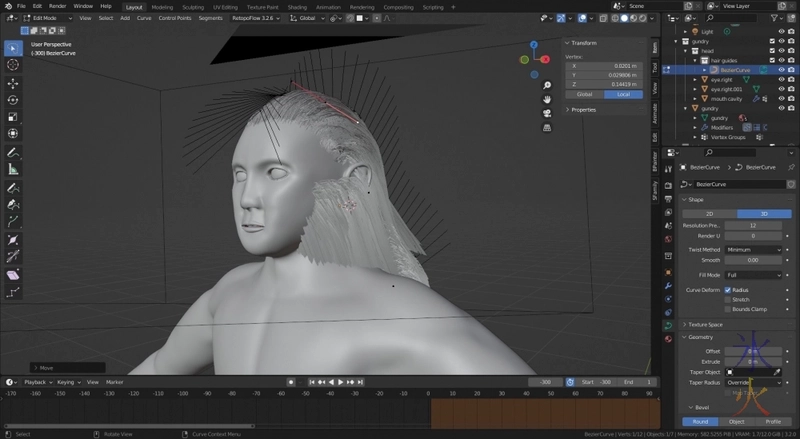The width and height of the screenshot is (800, 439).
Task: Click the Smooth value slider field
Action: [752, 259]
